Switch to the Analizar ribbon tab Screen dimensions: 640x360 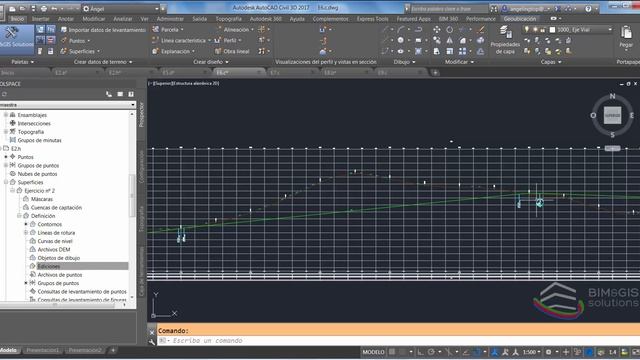(x=122, y=19)
